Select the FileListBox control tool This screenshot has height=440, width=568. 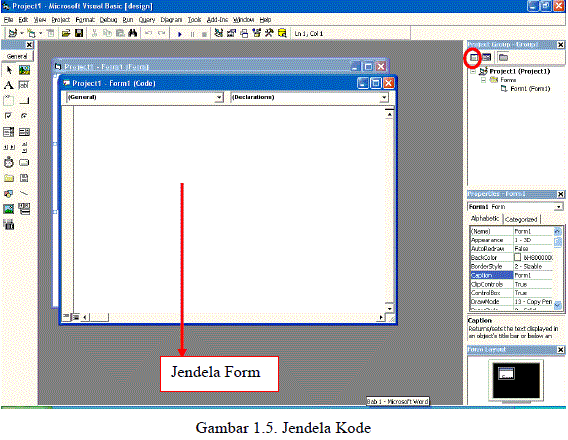pyautogui.click(x=24, y=178)
